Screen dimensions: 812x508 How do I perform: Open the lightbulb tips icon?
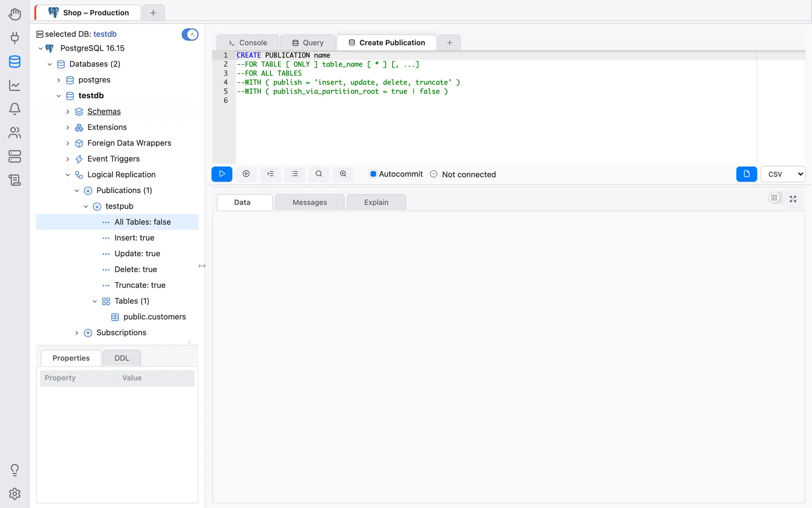coord(14,470)
